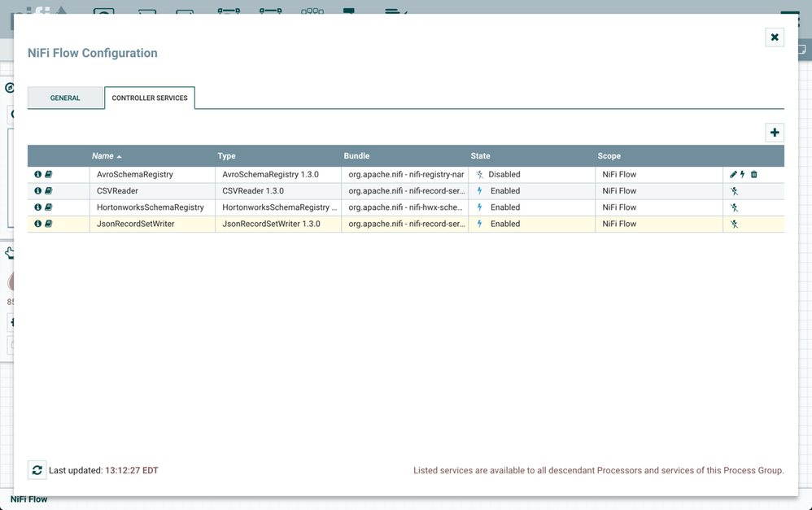Click the NiFi Flow breadcrumb at bottom left
Viewport: 812px width, 510px height.
click(x=28, y=499)
